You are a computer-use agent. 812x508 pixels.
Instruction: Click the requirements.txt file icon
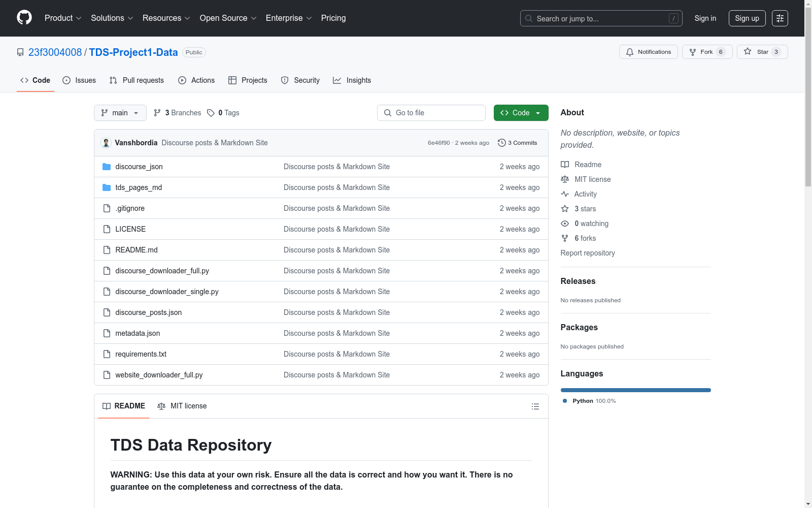[x=107, y=354]
